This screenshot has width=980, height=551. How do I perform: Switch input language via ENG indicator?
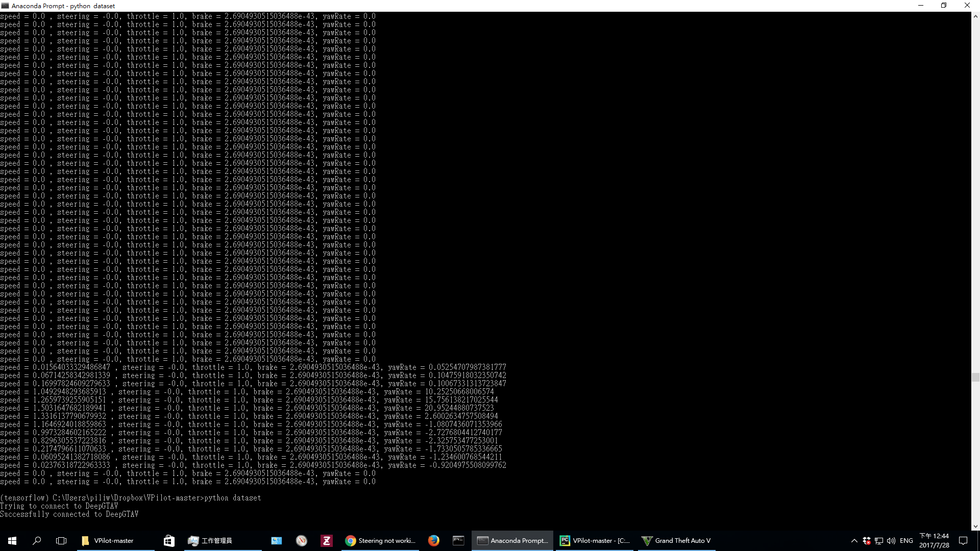click(906, 541)
